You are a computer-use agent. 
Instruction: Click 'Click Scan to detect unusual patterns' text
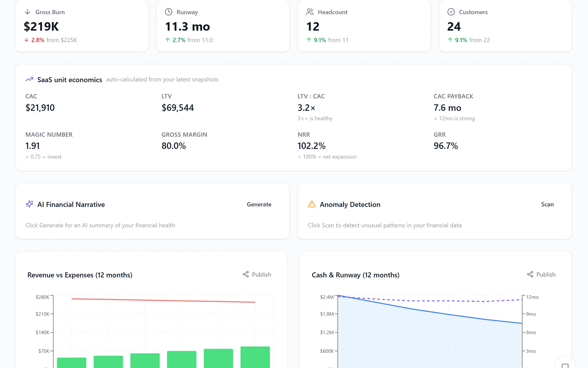pos(385,225)
